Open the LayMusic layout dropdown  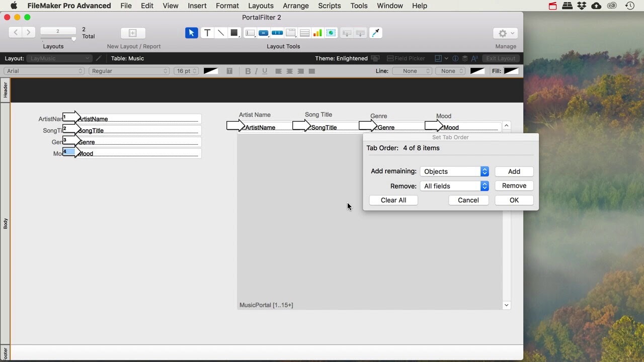pyautogui.click(x=59, y=58)
